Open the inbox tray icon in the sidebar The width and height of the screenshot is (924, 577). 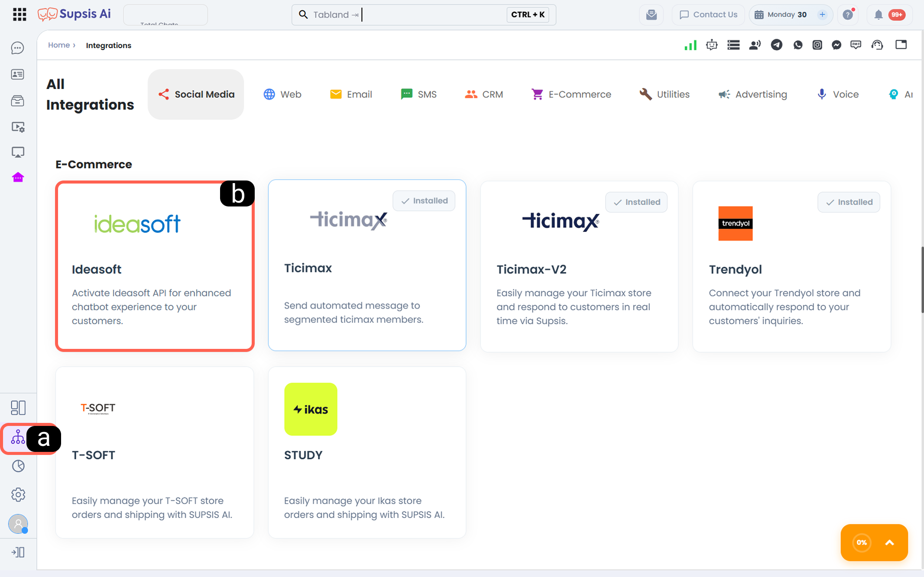[18, 101]
